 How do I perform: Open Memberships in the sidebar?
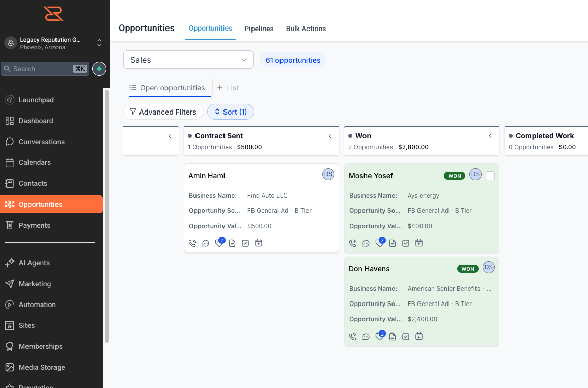(51, 346)
